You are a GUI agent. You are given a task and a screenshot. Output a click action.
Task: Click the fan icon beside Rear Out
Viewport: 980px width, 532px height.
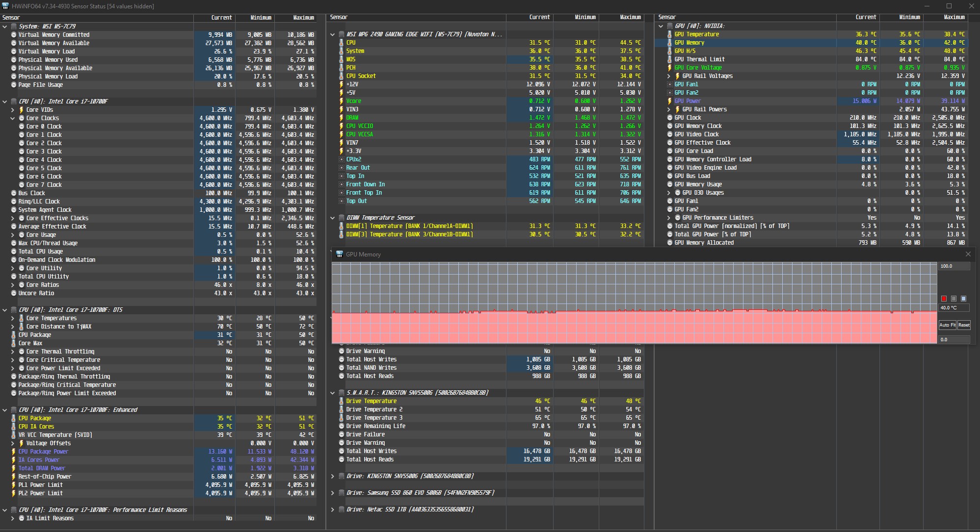(x=342, y=168)
